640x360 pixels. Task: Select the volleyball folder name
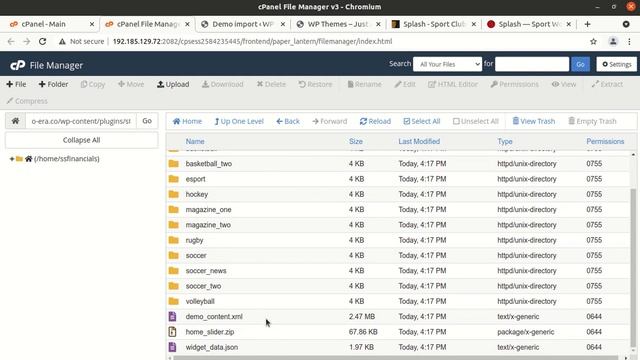200,301
